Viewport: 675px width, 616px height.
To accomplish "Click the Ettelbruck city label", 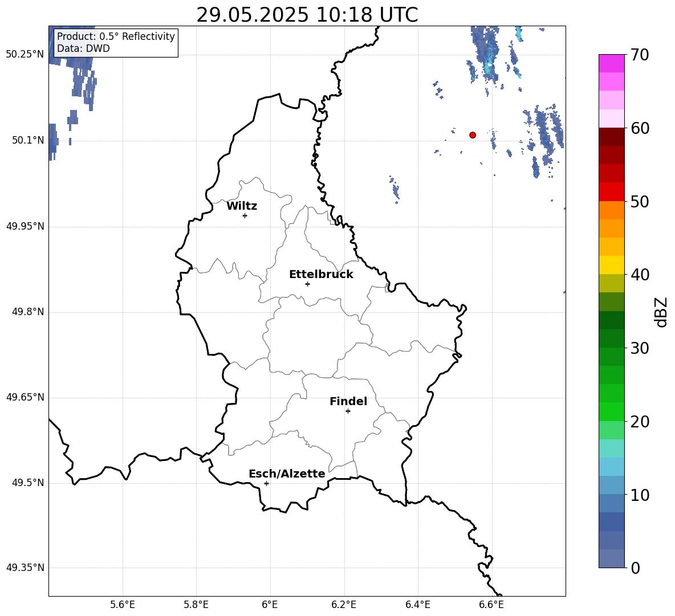I will pos(321,275).
